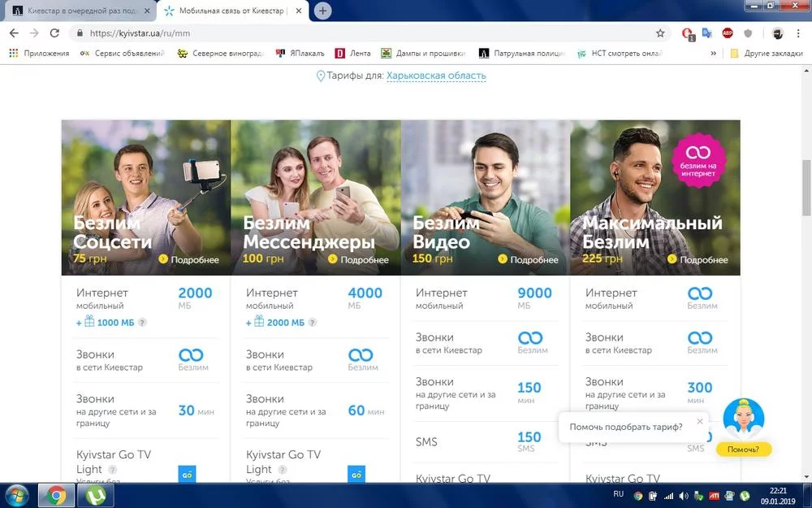Open the Google Translate extension icon
Screen dimensions: 812x508
[x=707, y=33]
